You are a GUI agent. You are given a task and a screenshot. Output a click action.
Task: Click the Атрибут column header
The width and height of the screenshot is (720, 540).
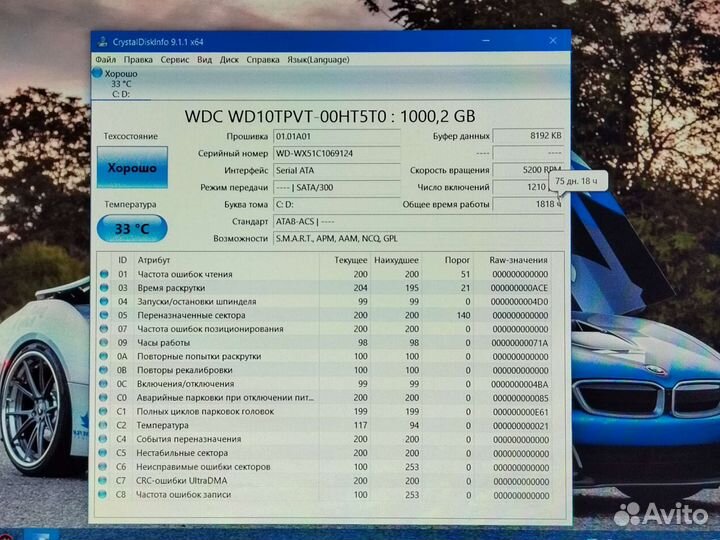tap(154, 260)
